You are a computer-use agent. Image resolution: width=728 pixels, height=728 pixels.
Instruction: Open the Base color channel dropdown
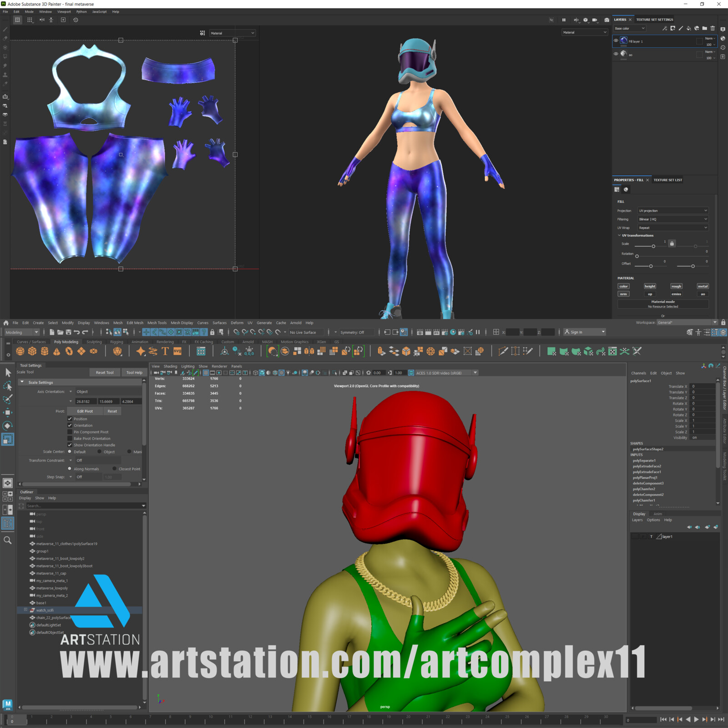point(629,28)
